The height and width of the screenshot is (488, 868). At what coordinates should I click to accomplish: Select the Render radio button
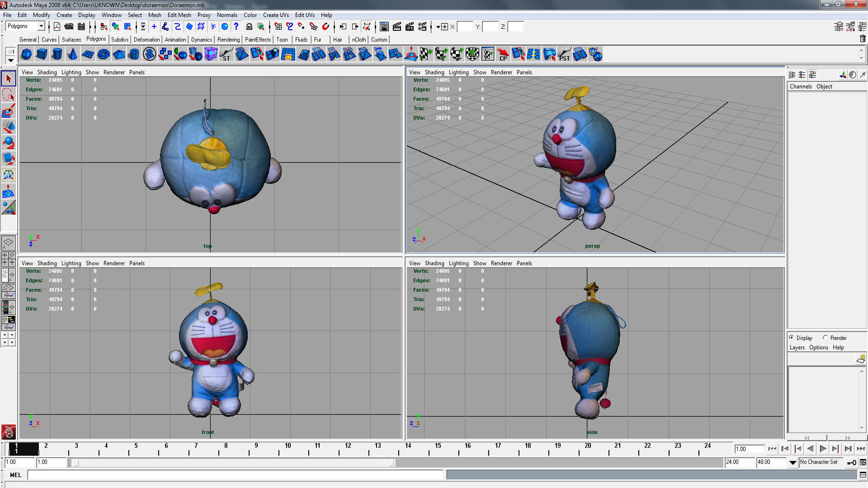(825, 338)
